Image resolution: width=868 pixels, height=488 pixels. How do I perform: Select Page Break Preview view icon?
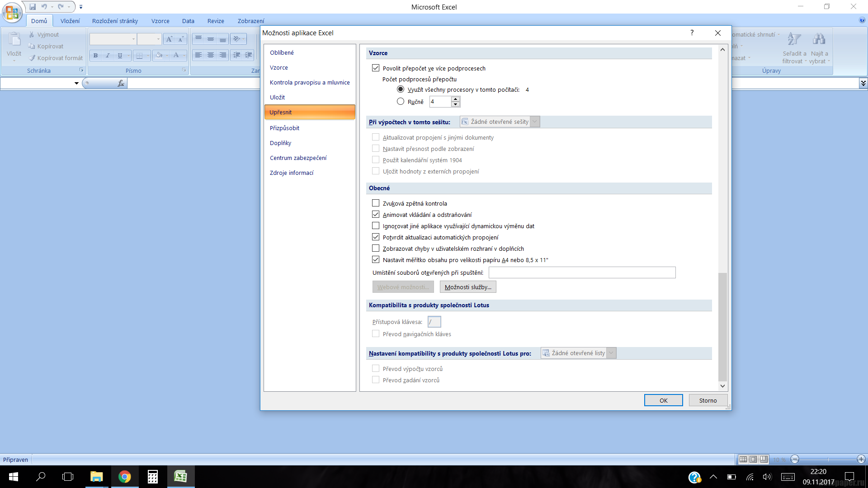coord(764,459)
